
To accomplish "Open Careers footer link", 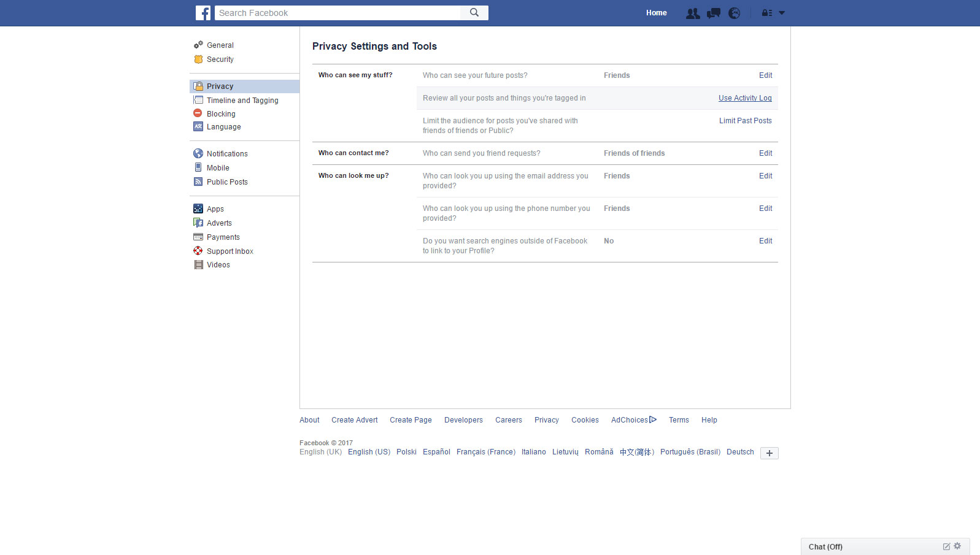I will click(x=509, y=420).
